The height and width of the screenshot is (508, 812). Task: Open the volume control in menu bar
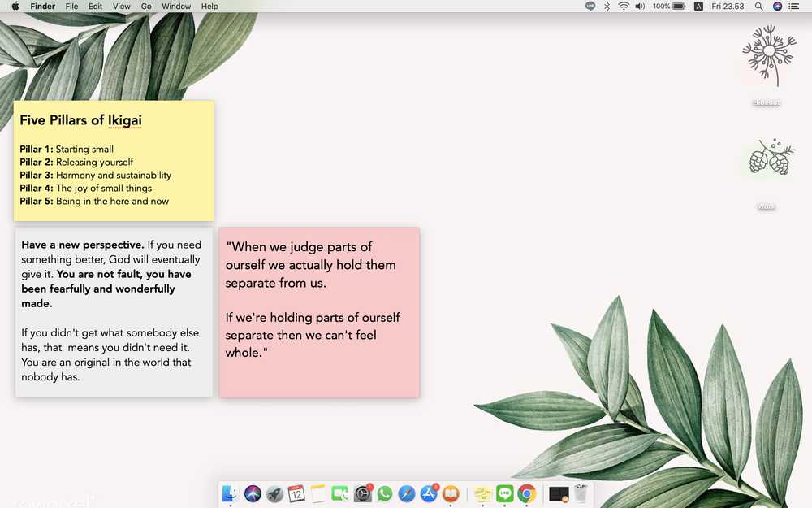(x=640, y=7)
